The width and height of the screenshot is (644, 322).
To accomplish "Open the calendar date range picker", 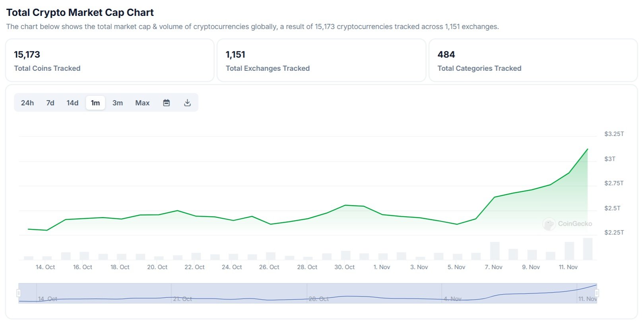I will click(167, 103).
